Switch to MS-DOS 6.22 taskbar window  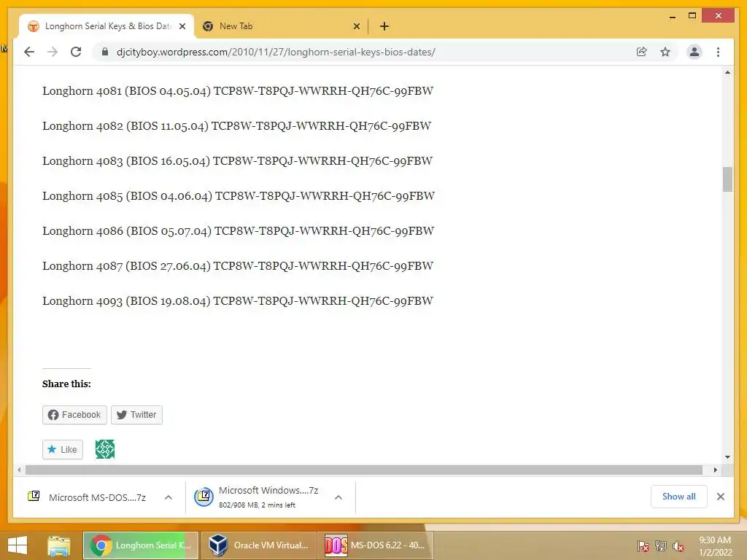tap(376, 545)
